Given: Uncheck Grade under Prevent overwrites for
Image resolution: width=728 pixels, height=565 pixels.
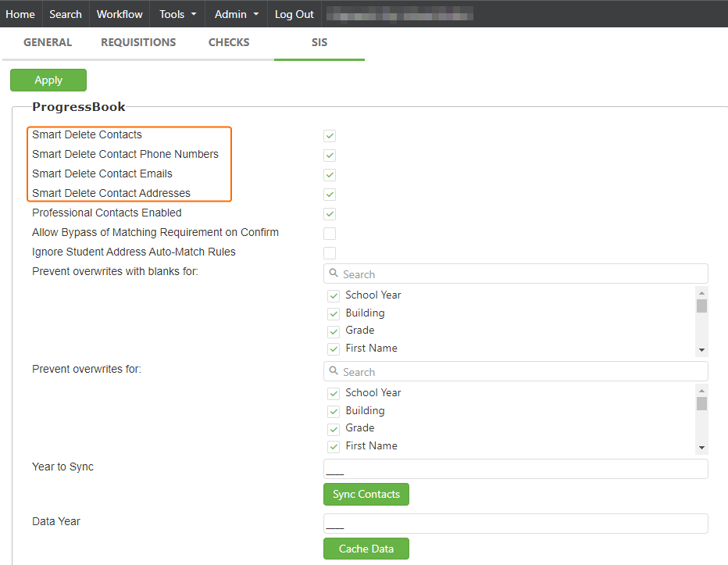Looking at the screenshot, I should tap(334, 429).
